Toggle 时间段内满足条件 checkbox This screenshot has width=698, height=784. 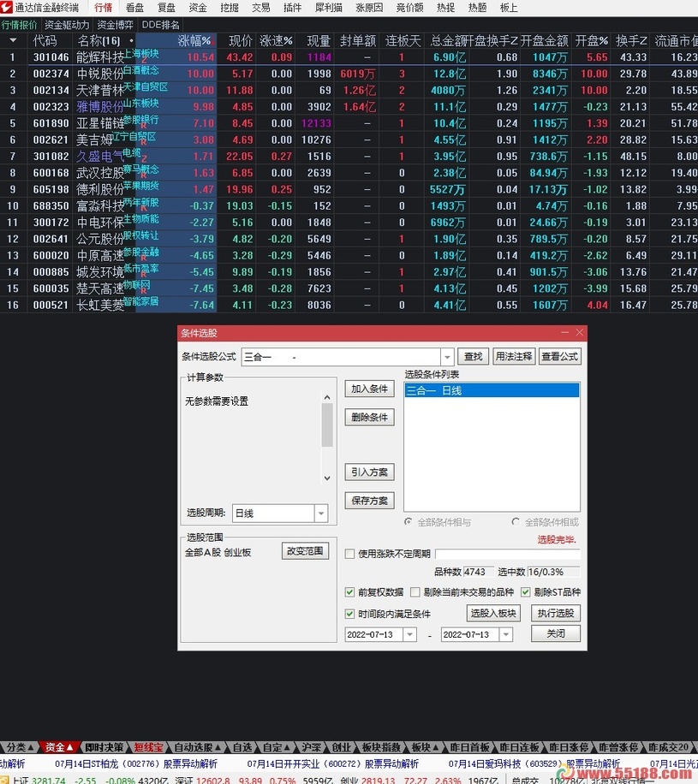point(349,614)
